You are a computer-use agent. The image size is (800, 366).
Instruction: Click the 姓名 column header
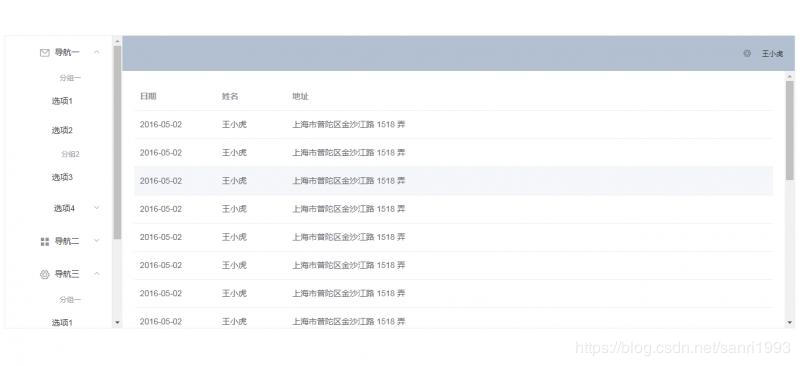tap(230, 96)
